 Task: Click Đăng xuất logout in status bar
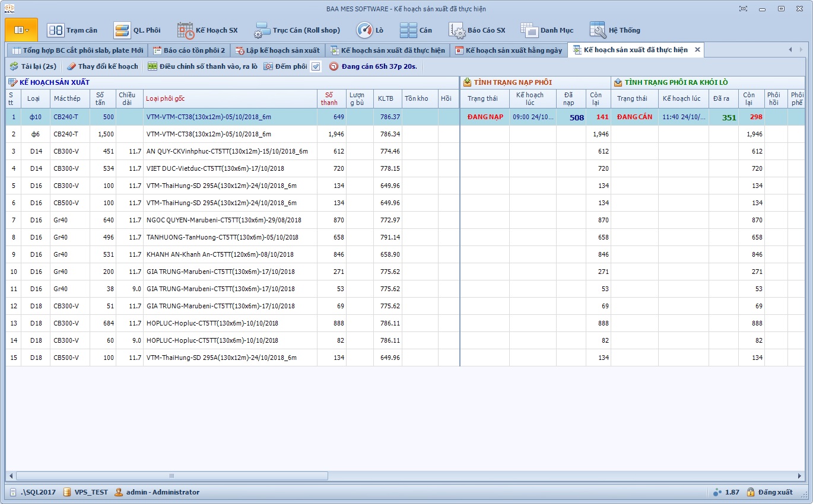pyautogui.click(x=770, y=492)
